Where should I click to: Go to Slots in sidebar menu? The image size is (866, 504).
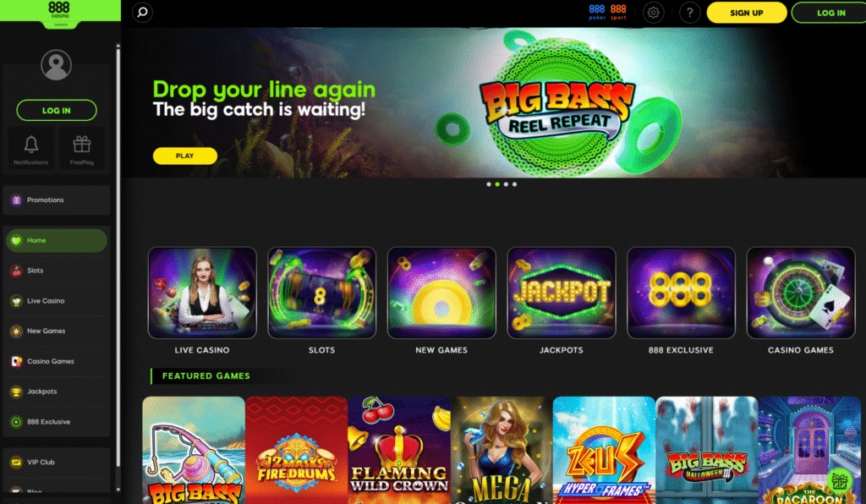tap(57, 271)
